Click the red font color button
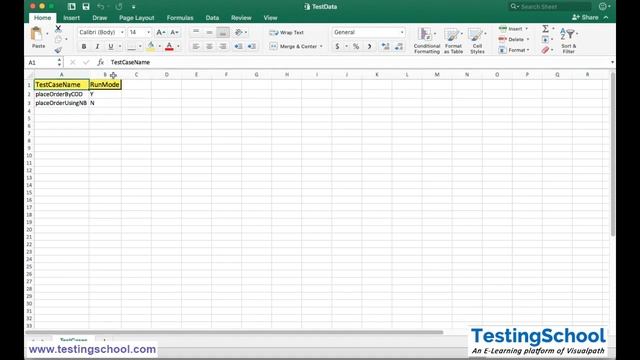Image resolution: width=640 pixels, height=360 pixels. (169, 47)
